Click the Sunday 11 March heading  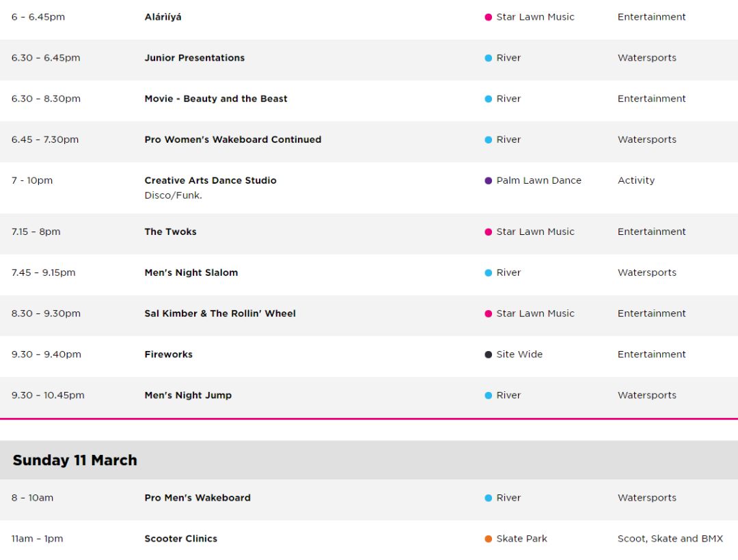click(x=75, y=460)
